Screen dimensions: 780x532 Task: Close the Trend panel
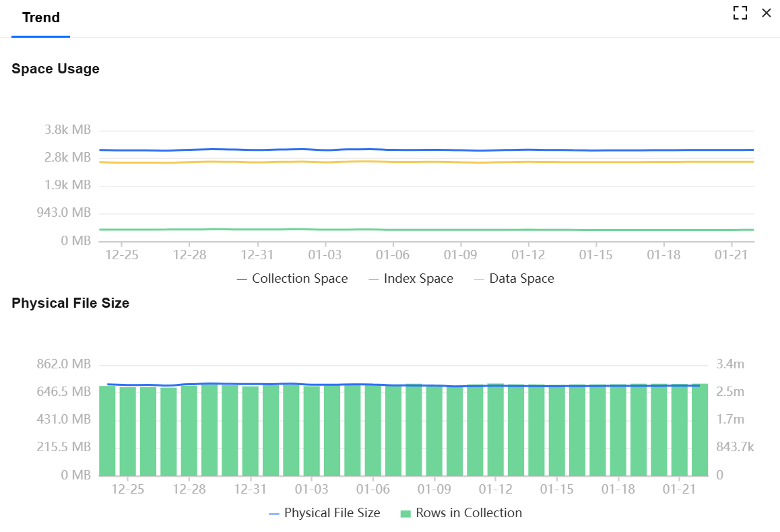click(x=767, y=13)
